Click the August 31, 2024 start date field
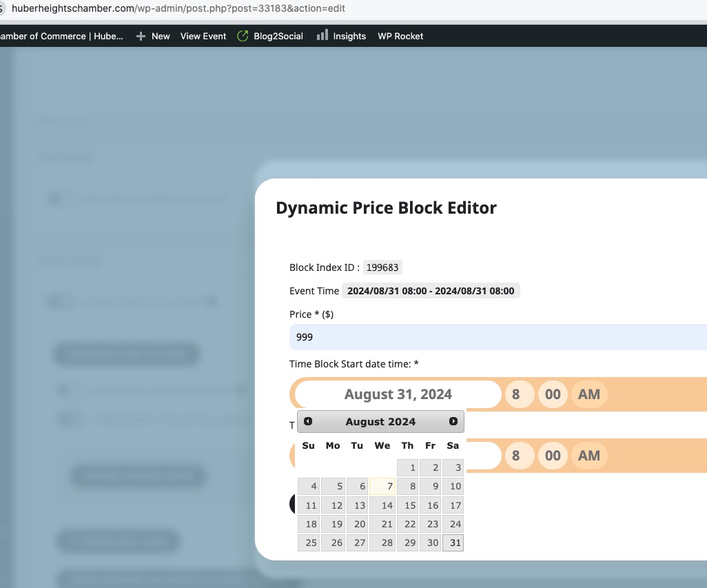The width and height of the screenshot is (707, 588). (398, 394)
